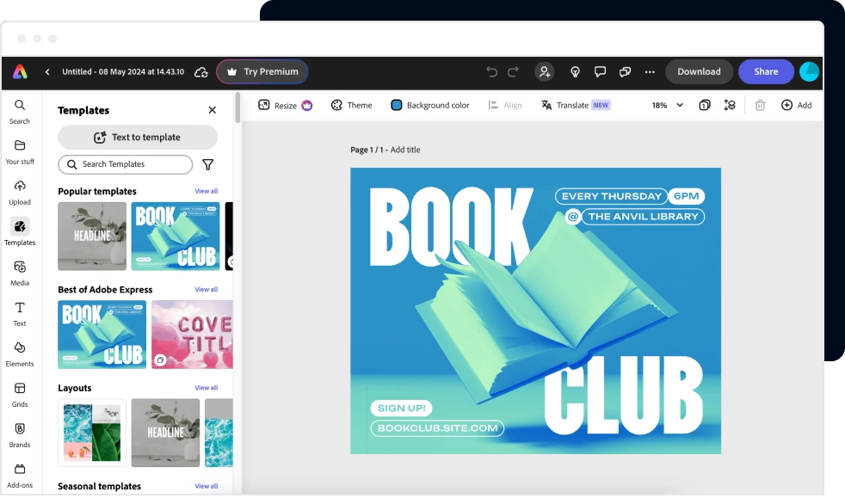Click the lightbulb ideas icon
The width and height of the screenshot is (845, 504).
pyautogui.click(x=575, y=72)
